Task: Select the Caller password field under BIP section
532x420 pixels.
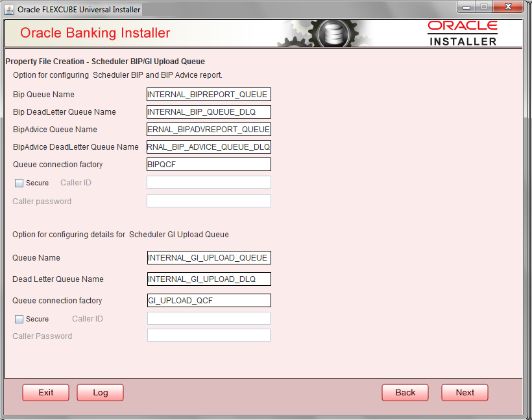Action: [208, 201]
